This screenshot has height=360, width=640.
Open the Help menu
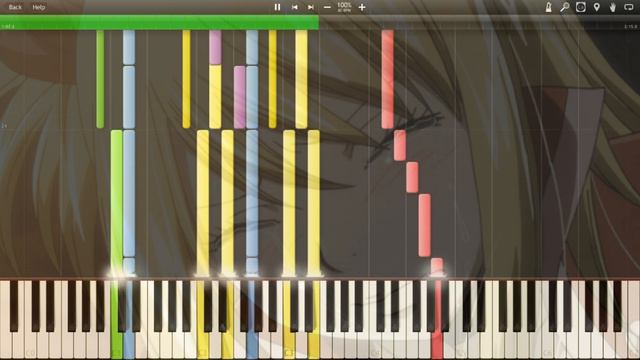click(x=39, y=7)
